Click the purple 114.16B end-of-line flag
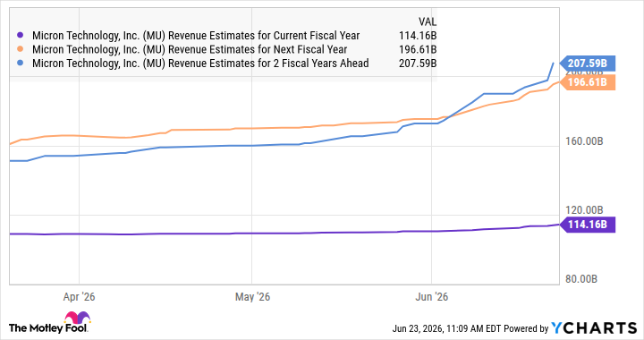The height and width of the screenshot is (340, 644). point(588,225)
